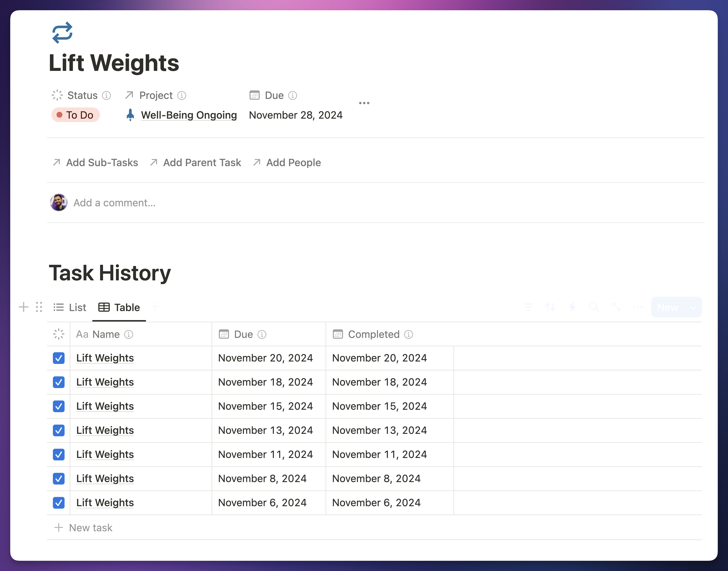The image size is (728, 571).
Task: Click the info icon next to Completed column
Action: (x=409, y=334)
